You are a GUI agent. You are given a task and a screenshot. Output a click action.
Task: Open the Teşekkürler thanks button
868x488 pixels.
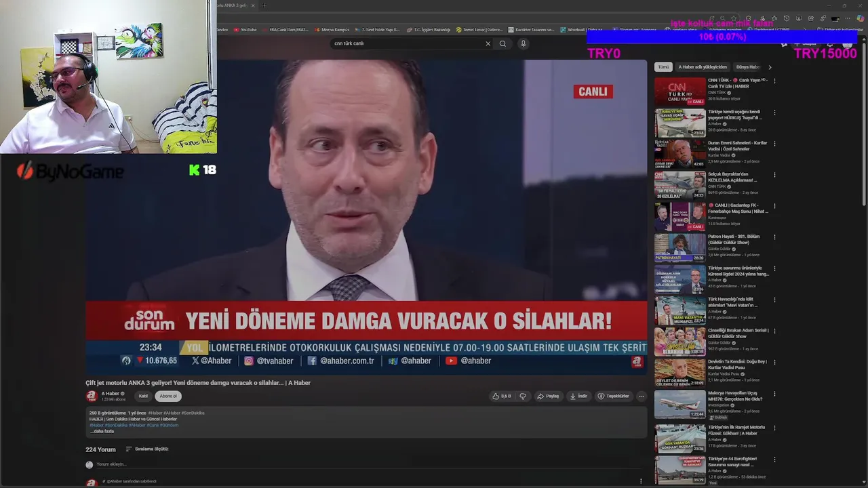pos(613,396)
